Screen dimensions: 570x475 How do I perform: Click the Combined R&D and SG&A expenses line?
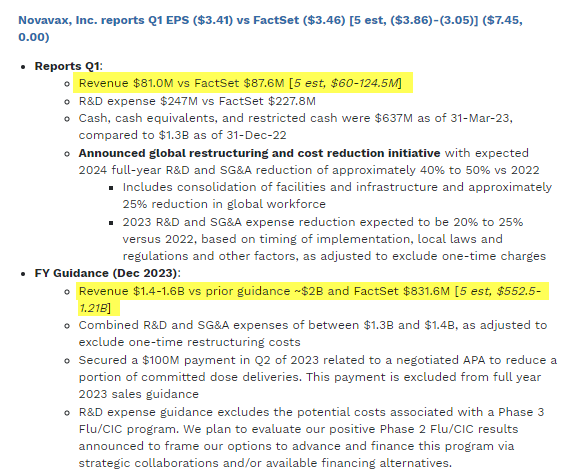pos(313,334)
